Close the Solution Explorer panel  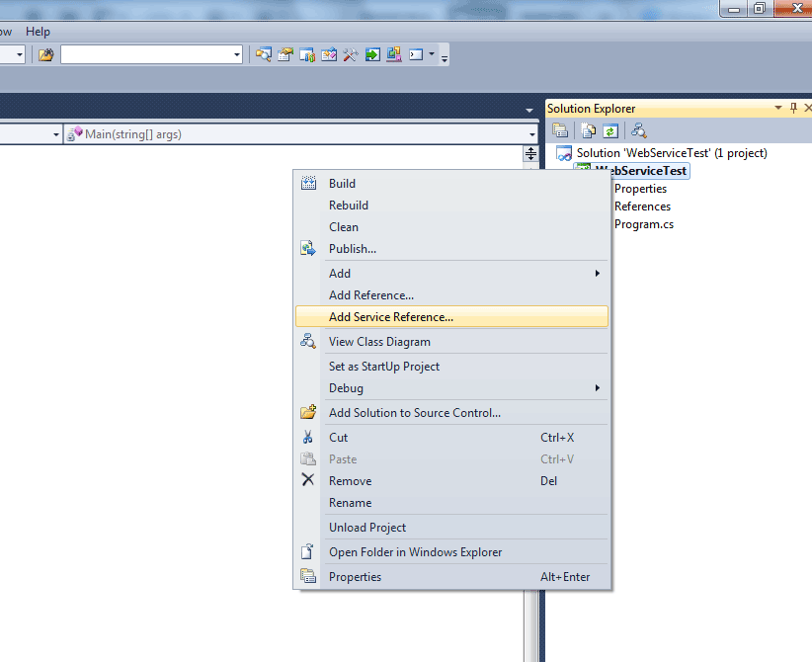[x=808, y=108]
